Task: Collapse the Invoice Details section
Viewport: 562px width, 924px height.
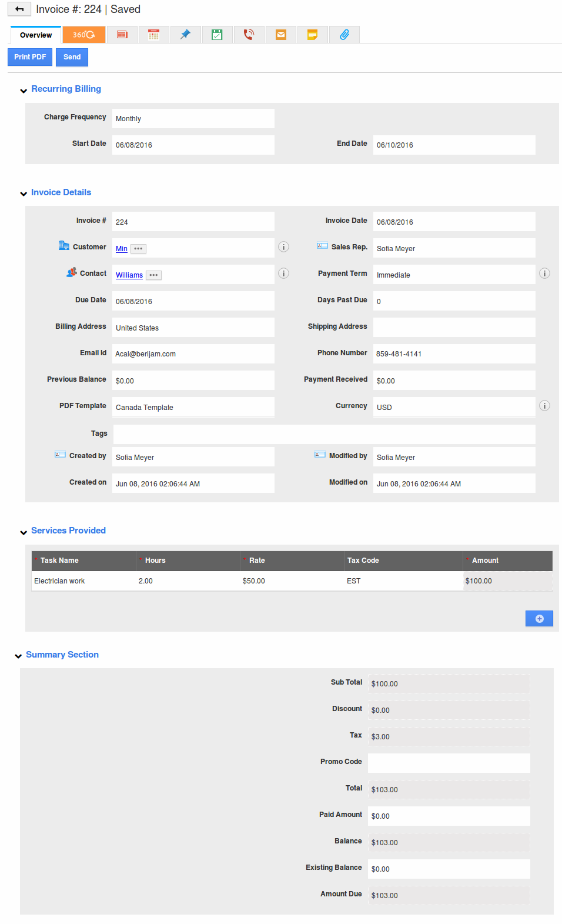Action: click(24, 194)
